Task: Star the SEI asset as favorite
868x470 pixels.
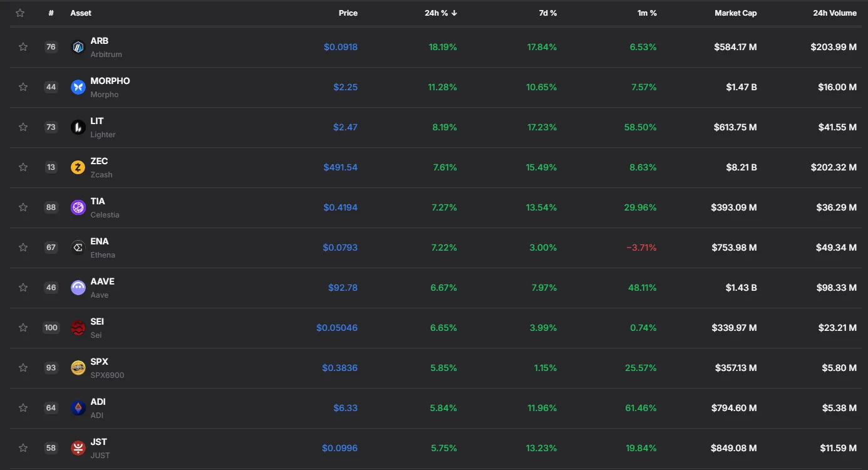Action: pyautogui.click(x=23, y=328)
